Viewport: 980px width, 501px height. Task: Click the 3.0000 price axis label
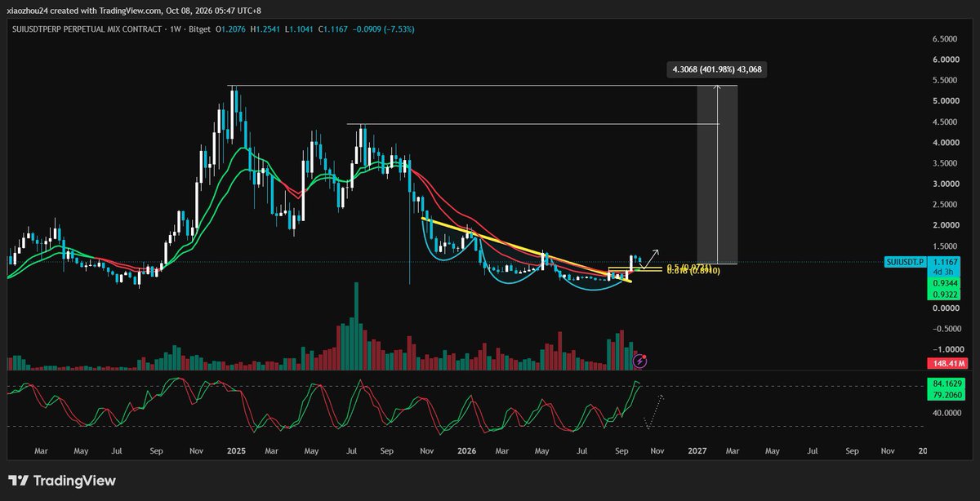pyautogui.click(x=947, y=184)
